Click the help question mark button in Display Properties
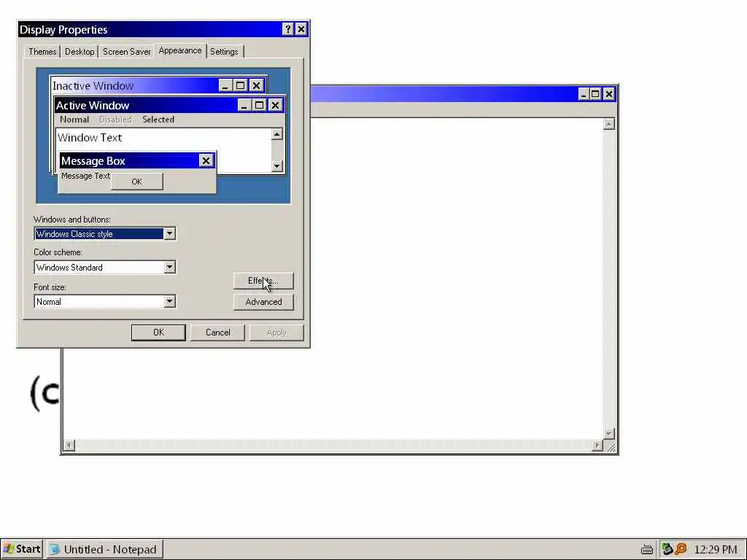This screenshot has width=747, height=560. point(287,29)
